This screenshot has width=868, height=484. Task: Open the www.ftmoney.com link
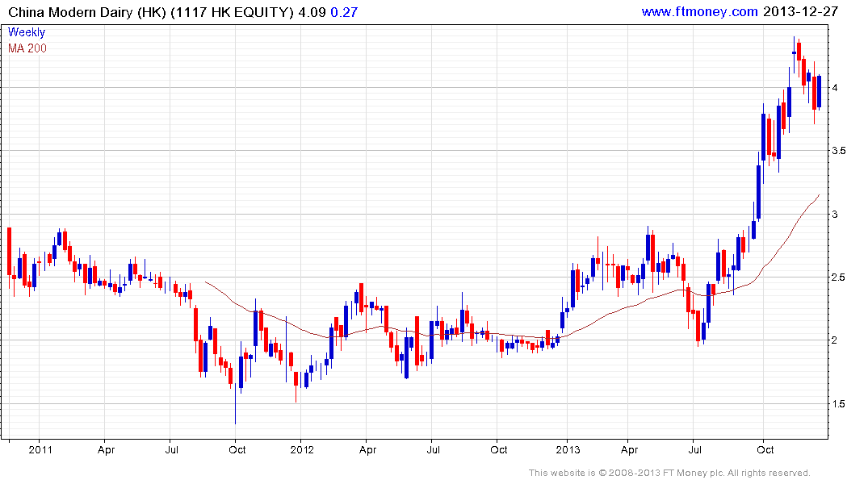click(x=699, y=11)
